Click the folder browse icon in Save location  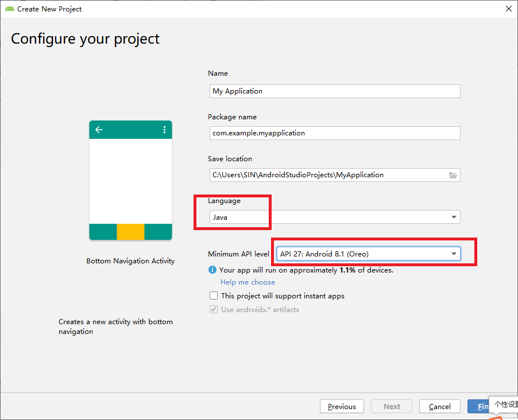(453, 175)
